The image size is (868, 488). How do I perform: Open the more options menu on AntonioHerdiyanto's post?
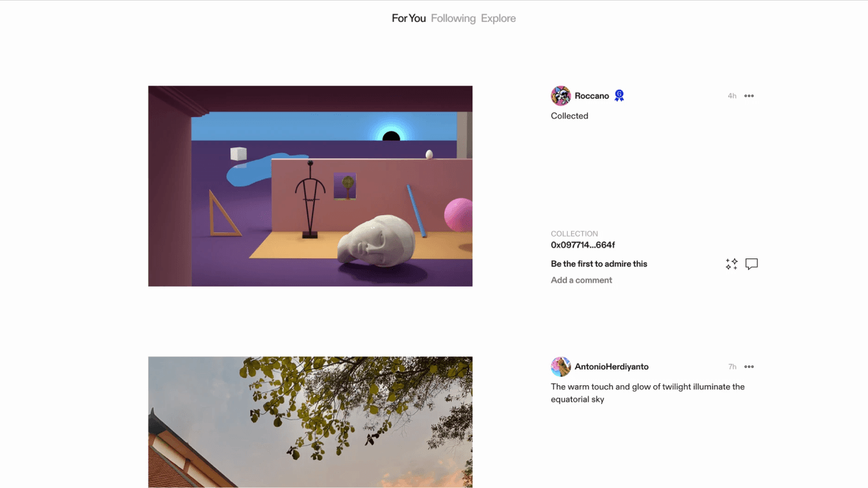[x=749, y=367]
